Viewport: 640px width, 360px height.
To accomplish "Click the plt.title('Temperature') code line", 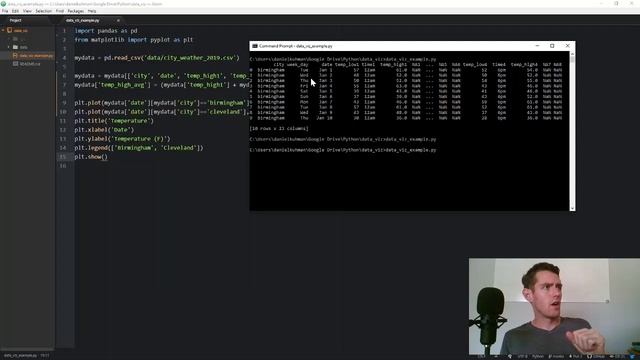I will [114, 121].
